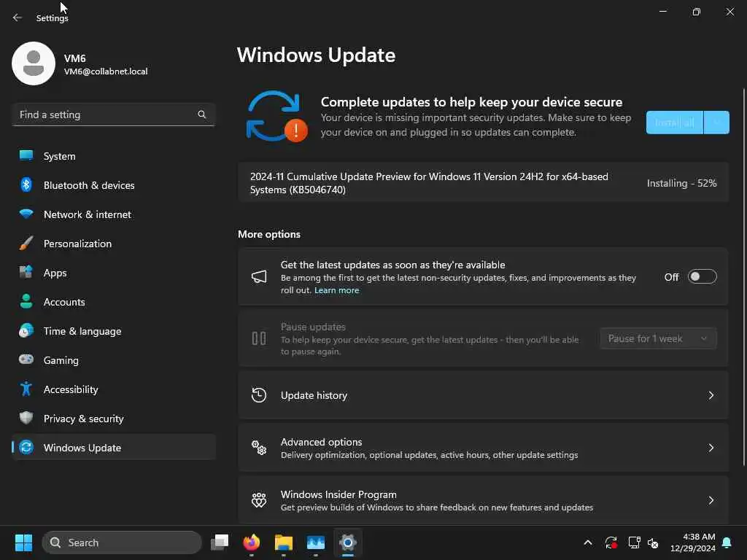Open the notification bell in the taskbar

click(x=727, y=542)
